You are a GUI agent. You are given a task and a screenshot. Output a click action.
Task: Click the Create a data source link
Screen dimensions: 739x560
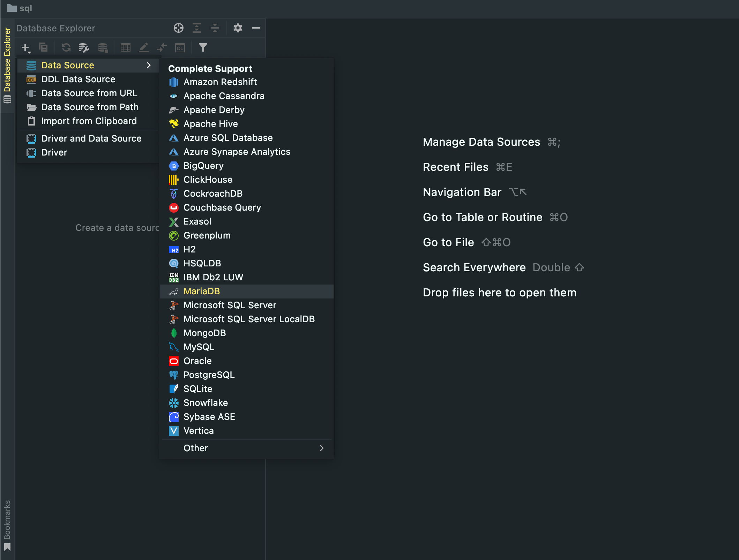coord(117,228)
